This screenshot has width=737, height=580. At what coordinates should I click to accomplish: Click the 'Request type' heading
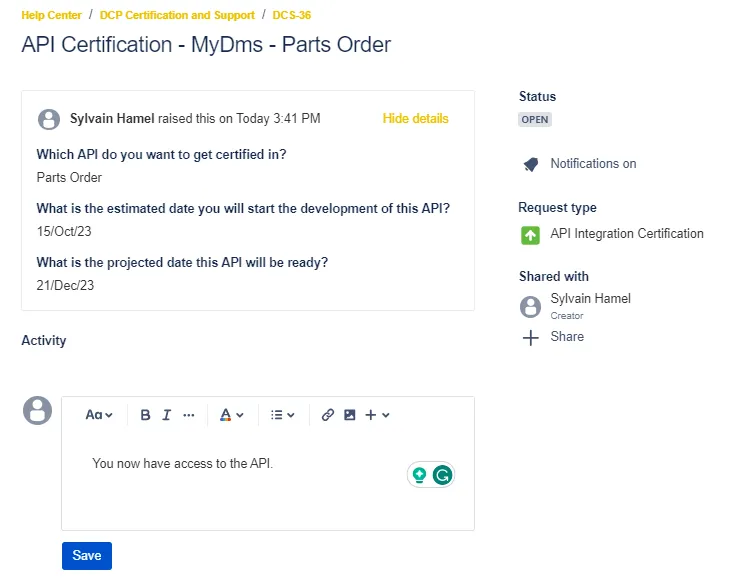(557, 207)
